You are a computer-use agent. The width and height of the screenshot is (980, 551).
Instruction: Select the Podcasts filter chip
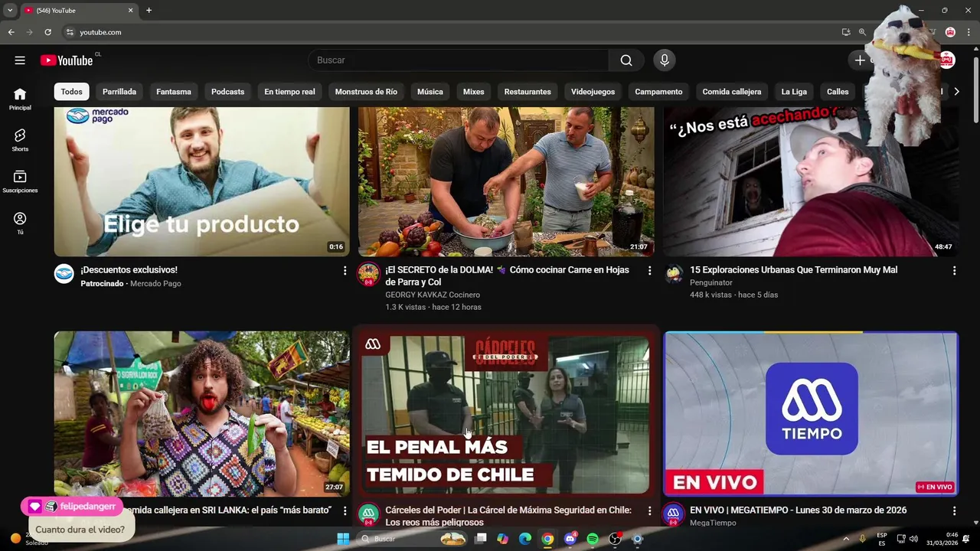227,92
